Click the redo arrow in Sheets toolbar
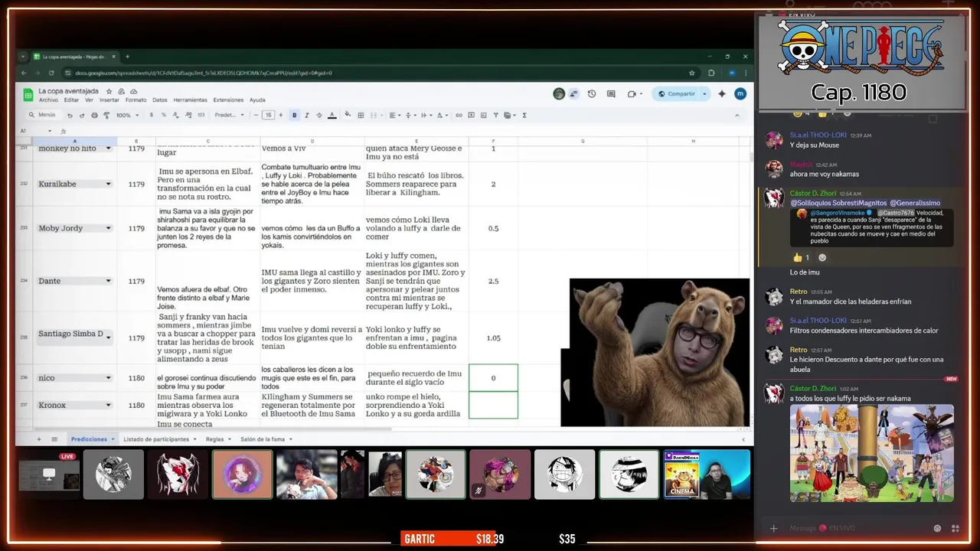Screen dimensions: 980x551 pyautogui.click(x=82, y=116)
